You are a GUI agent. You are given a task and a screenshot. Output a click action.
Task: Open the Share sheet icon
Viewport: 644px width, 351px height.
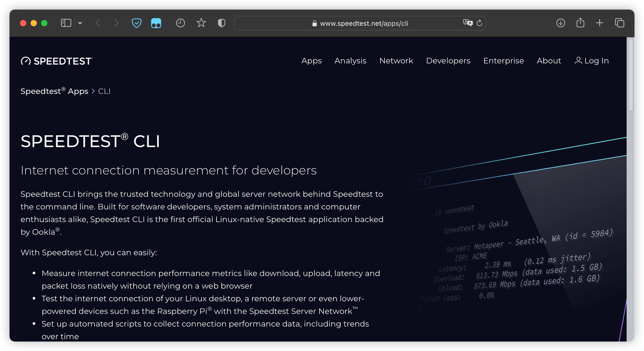pos(580,23)
